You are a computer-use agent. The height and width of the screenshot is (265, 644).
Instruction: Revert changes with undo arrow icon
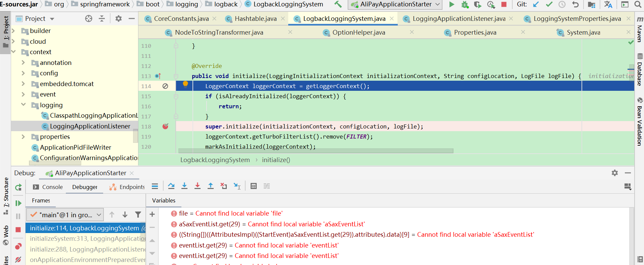[x=575, y=4]
